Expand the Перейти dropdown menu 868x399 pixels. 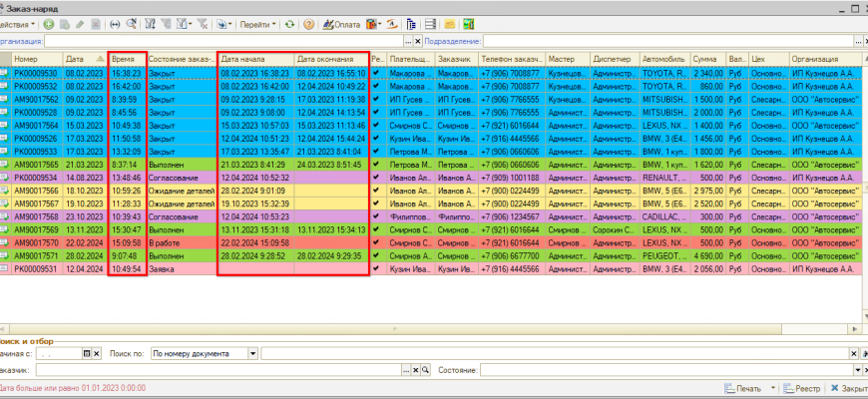pos(255,23)
